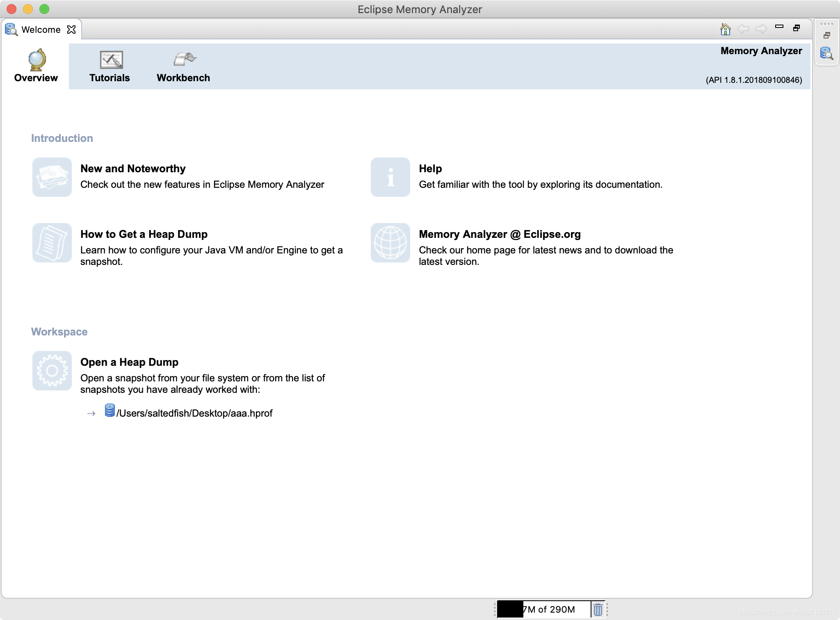Open the Overview label link
This screenshot has height=620, width=840.
point(36,78)
